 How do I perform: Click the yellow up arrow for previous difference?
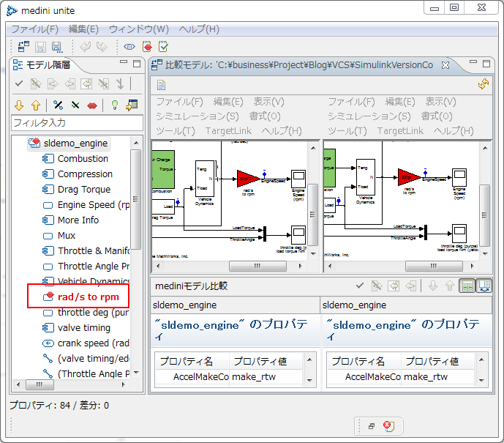(x=35, y=105)
